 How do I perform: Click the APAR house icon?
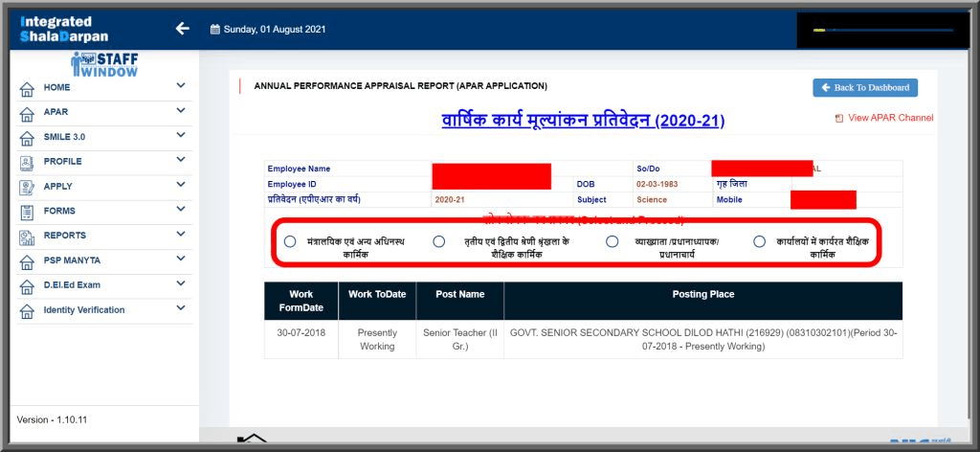(27, 113)
